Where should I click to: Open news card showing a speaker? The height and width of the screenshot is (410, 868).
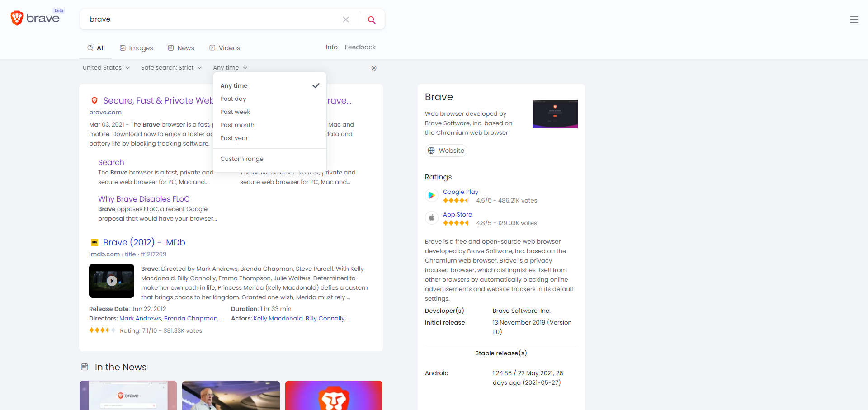click(x=231, y=395)
